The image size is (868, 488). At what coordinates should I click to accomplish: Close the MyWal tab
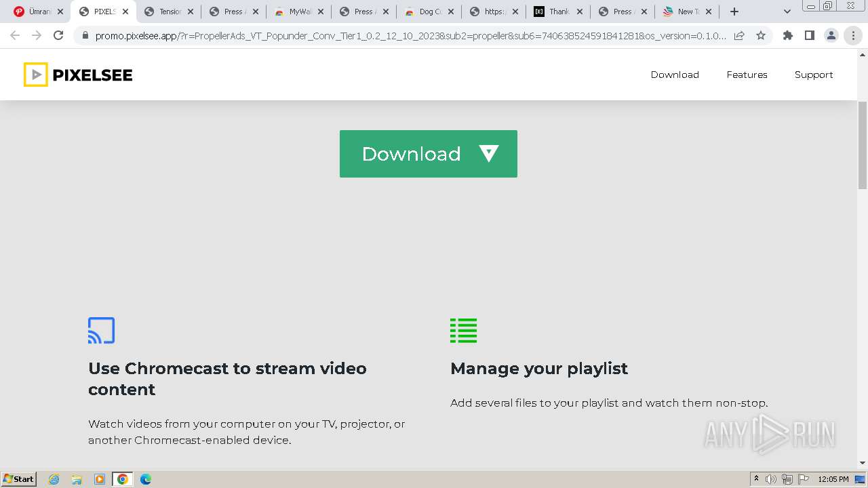(x=321, y=12)
